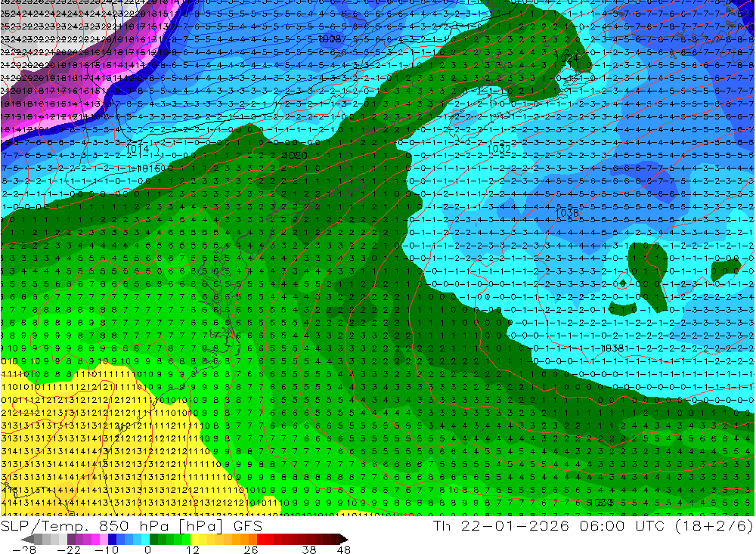Click the dark green swatch at legend value 0
Viewport: 756px width, 554px height.
pyautogui.click(x=153, y=540)
